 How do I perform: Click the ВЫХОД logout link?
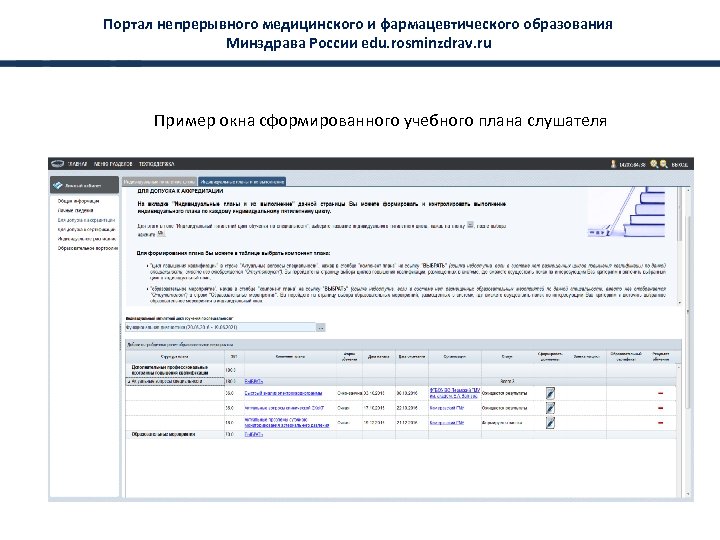[x=680, y=164]
